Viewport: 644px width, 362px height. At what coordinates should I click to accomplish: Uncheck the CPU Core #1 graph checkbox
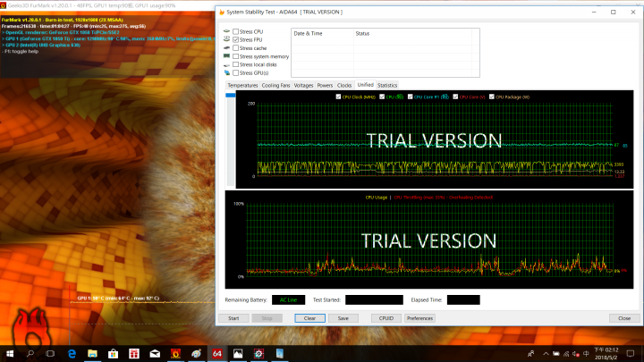[410, 97]
